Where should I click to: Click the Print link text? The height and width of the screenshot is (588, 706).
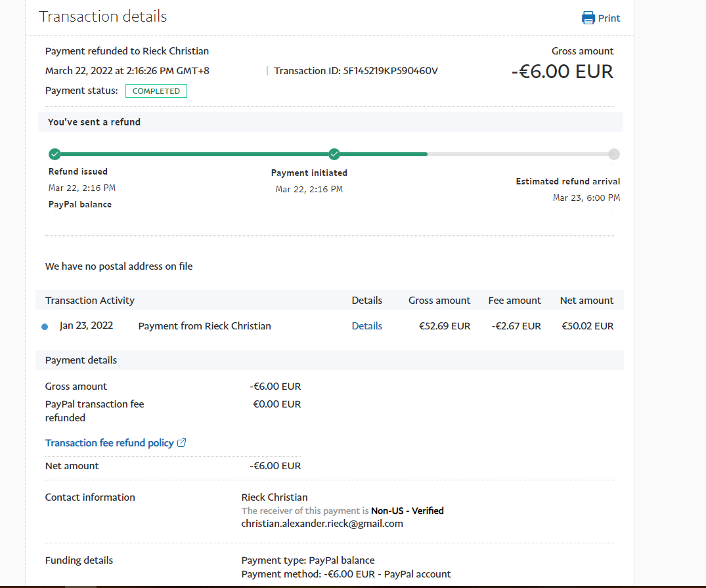coord(609,18)
